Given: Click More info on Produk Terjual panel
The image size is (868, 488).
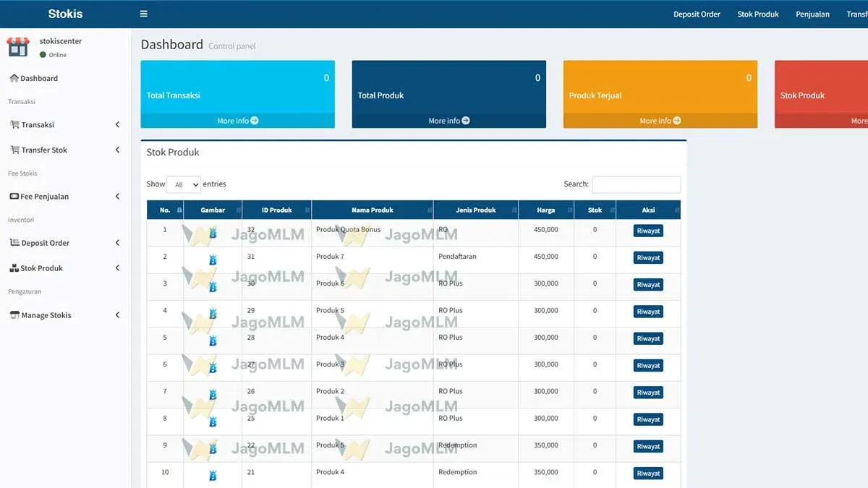Looking at the screenshot, I should (x=659, y=121).
